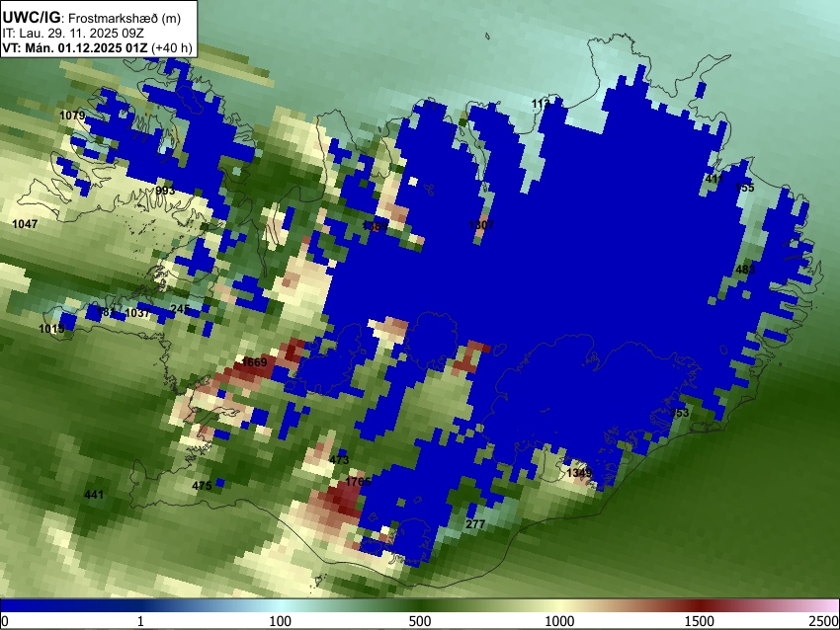Click the 475 value label
Screen dimensions: 840x630
tap(202, 486)
